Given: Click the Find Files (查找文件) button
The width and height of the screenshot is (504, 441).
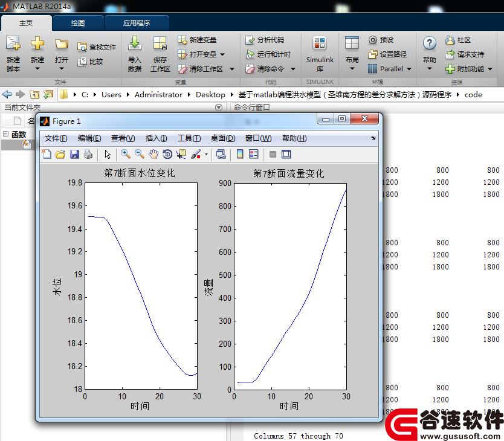Looking at the screenshot, I should (97, 47).
